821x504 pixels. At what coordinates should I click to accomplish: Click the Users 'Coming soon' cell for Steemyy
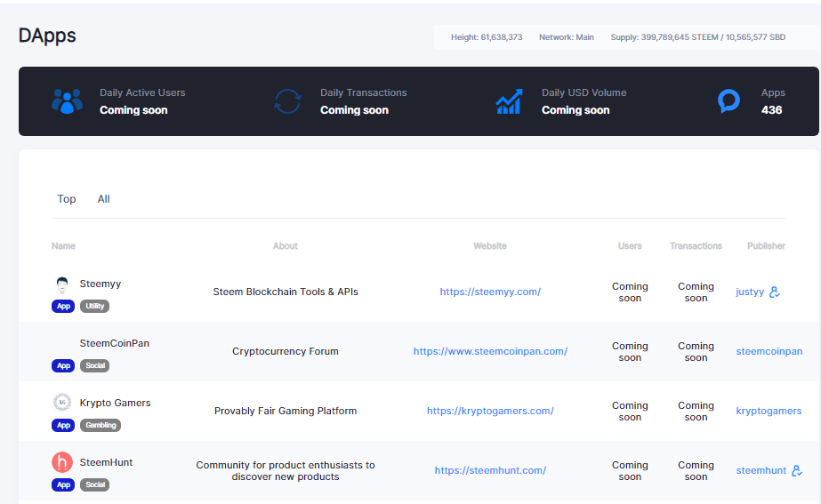[x=630, y=292]
